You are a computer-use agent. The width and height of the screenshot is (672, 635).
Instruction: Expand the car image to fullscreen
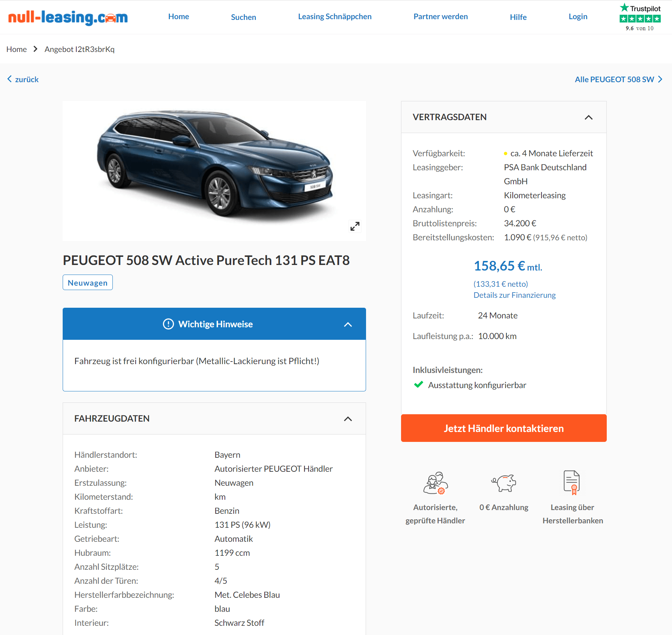pyautogui.click(x=355, y=226)
